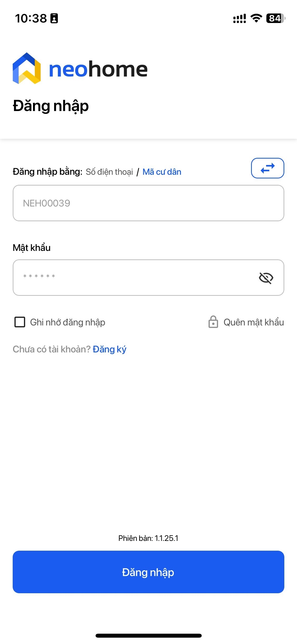
Task: Tap the cellular signal icon
Action: pyautogui.click(x=239, y=19)
